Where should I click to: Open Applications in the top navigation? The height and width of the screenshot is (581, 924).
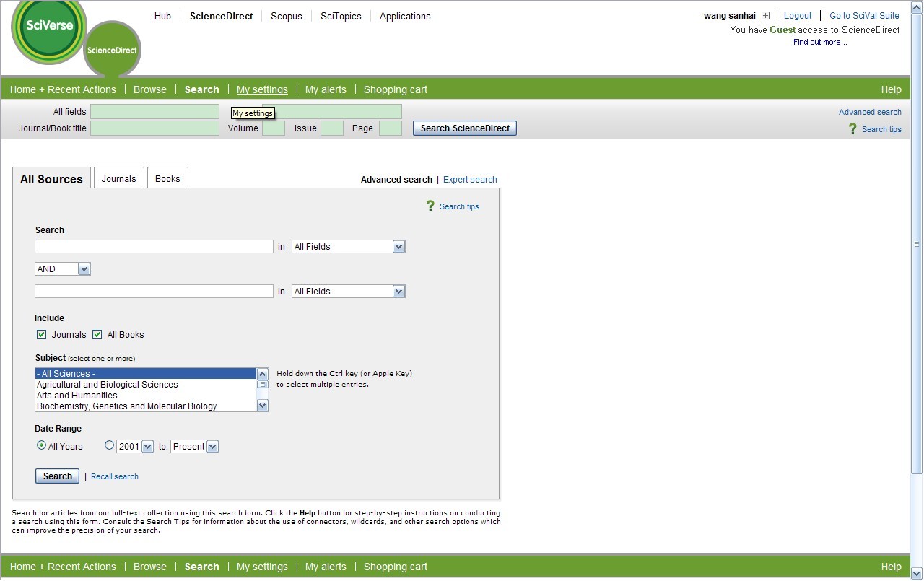tap(405, 16)
